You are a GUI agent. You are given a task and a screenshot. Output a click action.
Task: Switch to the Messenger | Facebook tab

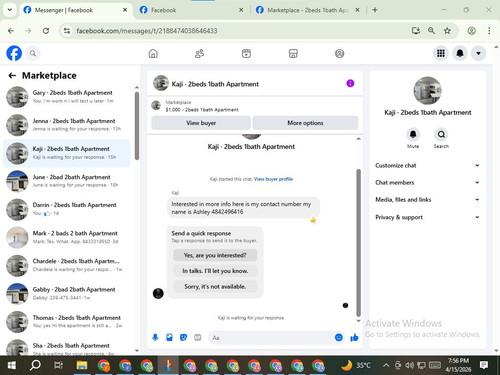coord(75,10)
